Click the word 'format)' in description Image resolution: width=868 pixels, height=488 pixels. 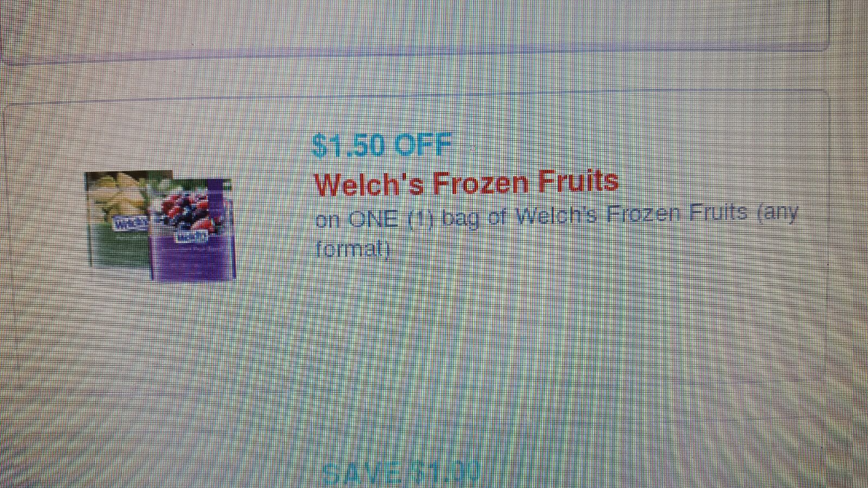pyautogui.click(x=353, y=249)
